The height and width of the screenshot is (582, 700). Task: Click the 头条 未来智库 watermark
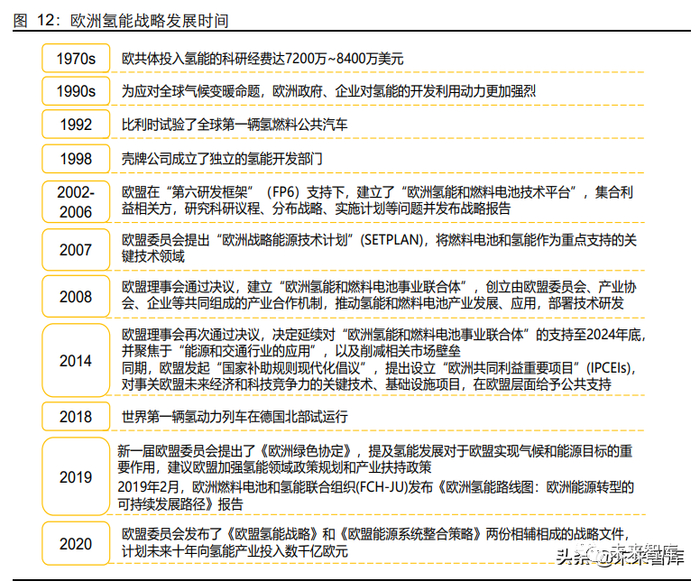coord(620,555)
